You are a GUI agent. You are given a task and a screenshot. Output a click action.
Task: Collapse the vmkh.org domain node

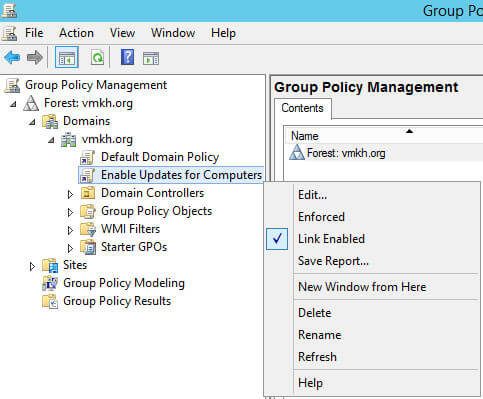(51, 140)
